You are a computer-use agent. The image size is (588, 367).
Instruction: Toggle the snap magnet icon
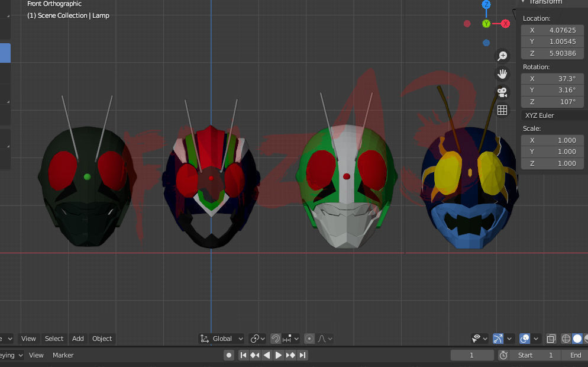tap(276, 339)
